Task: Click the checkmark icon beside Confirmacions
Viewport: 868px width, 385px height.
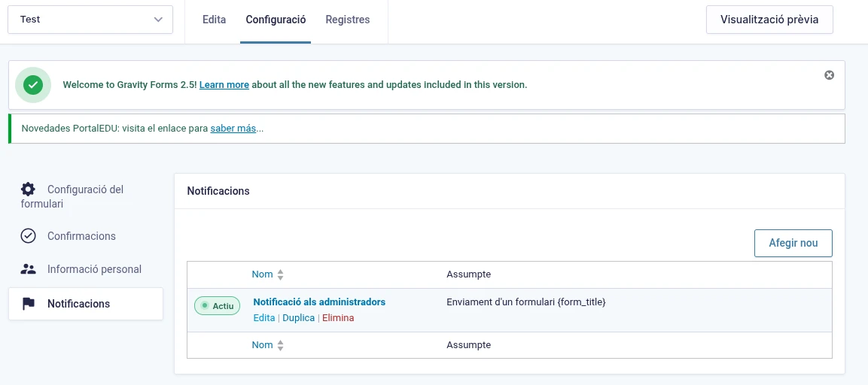Action: click(28, 236)
